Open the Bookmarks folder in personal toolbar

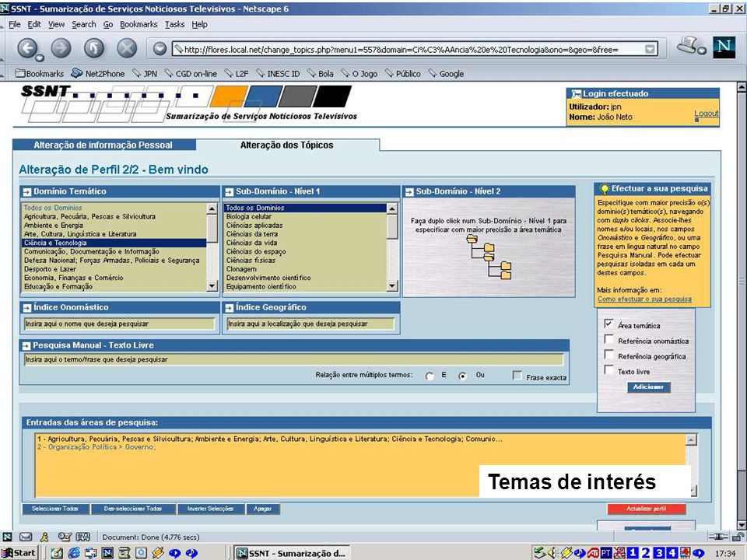point(40,73)
